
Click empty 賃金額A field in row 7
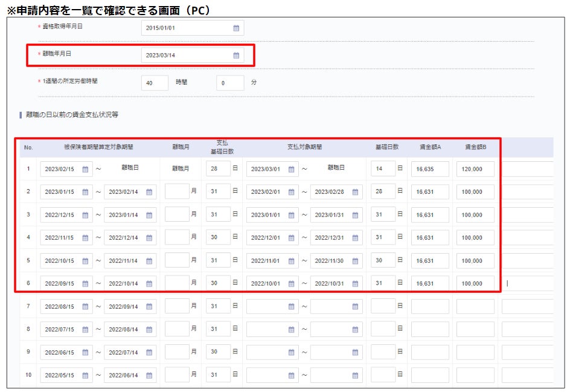tap(430, 307)
